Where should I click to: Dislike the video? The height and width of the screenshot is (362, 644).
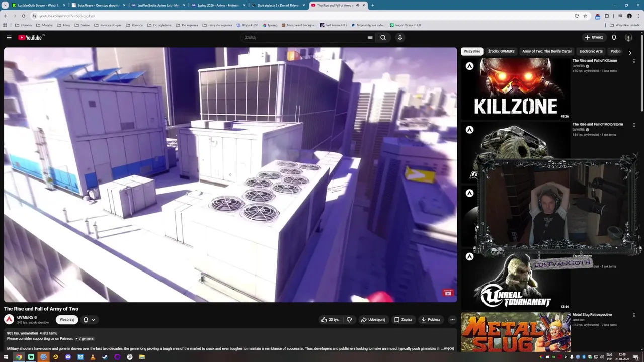click(x=349, y=320)
